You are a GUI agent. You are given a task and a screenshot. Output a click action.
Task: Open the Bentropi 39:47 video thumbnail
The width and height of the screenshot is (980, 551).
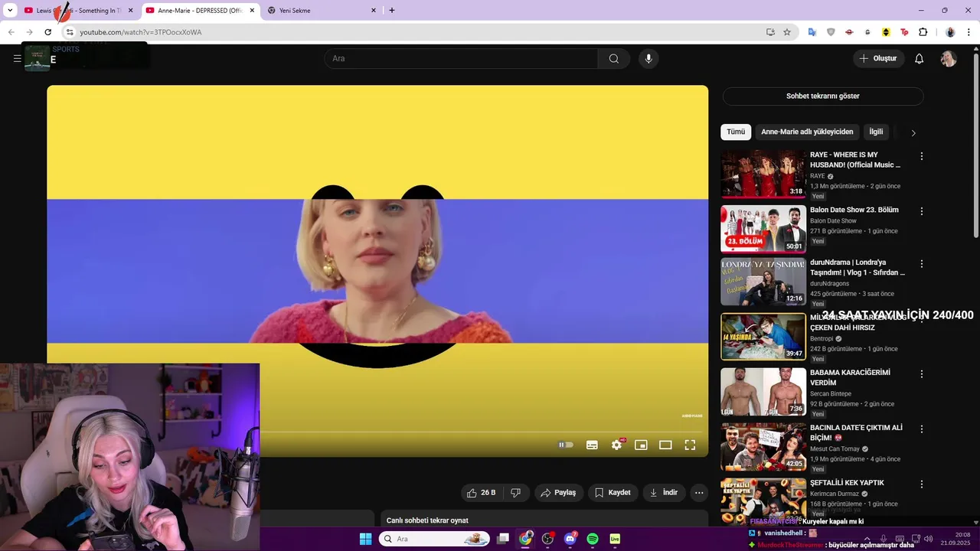[x=763, y=337]
